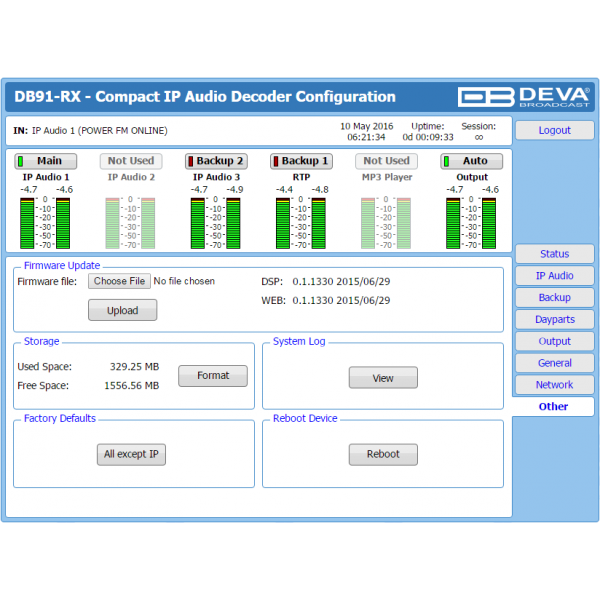Click the Session infinity value
Image resolution: width=600 pixels, height=600 pixels.
tap(479, 137)
